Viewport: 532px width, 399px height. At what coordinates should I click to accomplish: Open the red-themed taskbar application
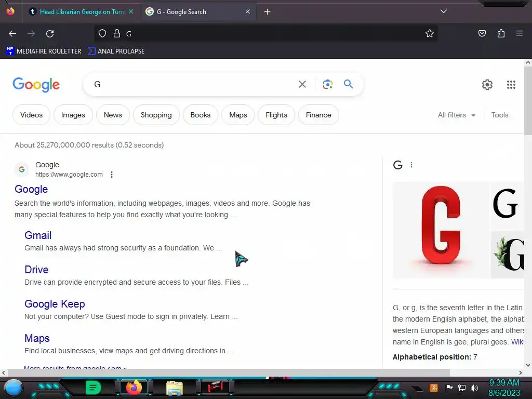coord(215,387)
